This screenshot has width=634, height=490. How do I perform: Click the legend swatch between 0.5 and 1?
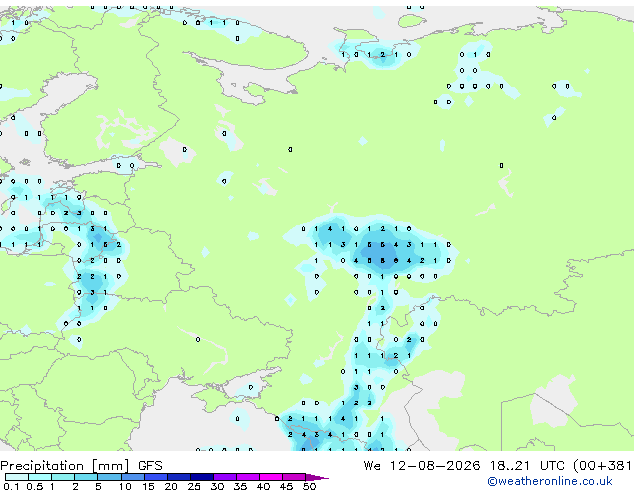[x=40, y=477]
